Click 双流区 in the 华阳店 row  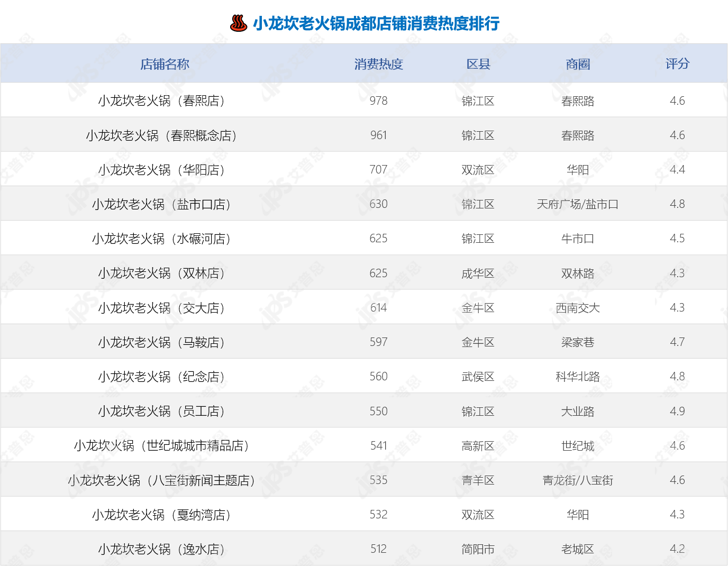coord(478,170)
